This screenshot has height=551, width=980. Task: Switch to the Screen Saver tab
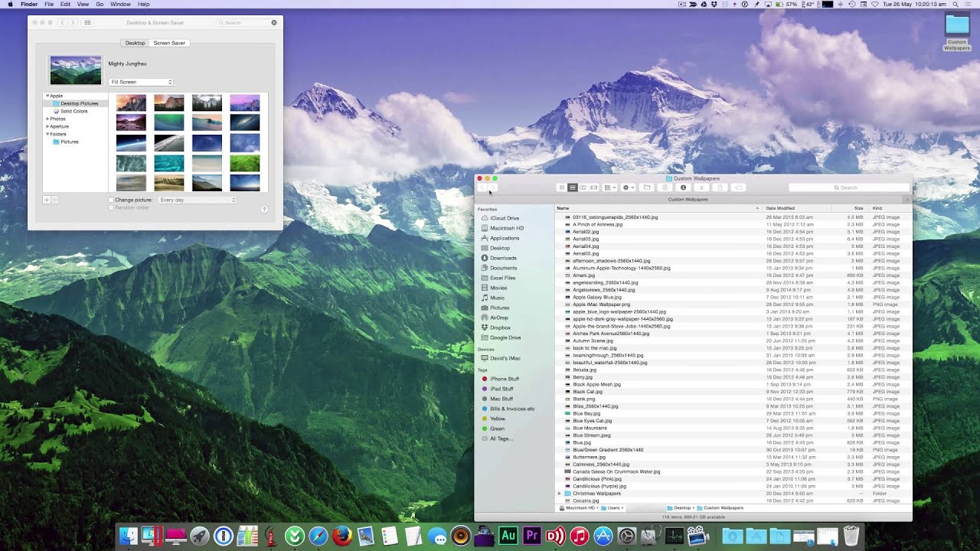[x=169, y=43]
